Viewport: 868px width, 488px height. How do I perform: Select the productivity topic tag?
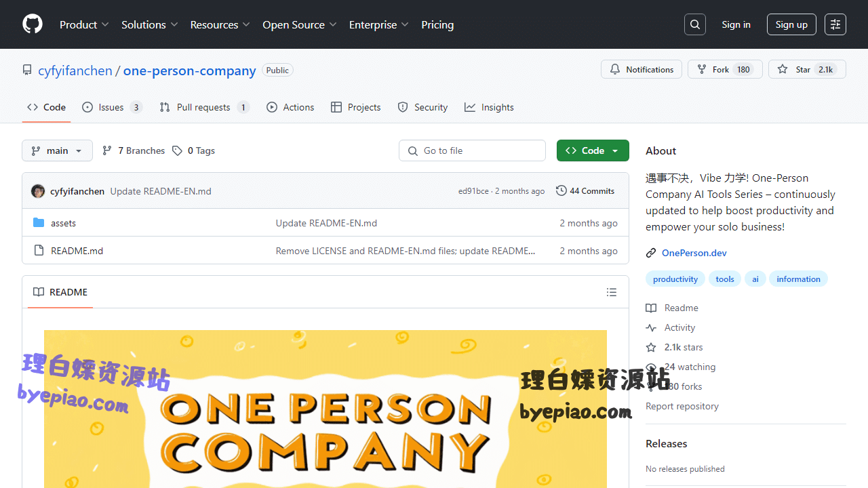pyautogui.click(x=675, y=279)
